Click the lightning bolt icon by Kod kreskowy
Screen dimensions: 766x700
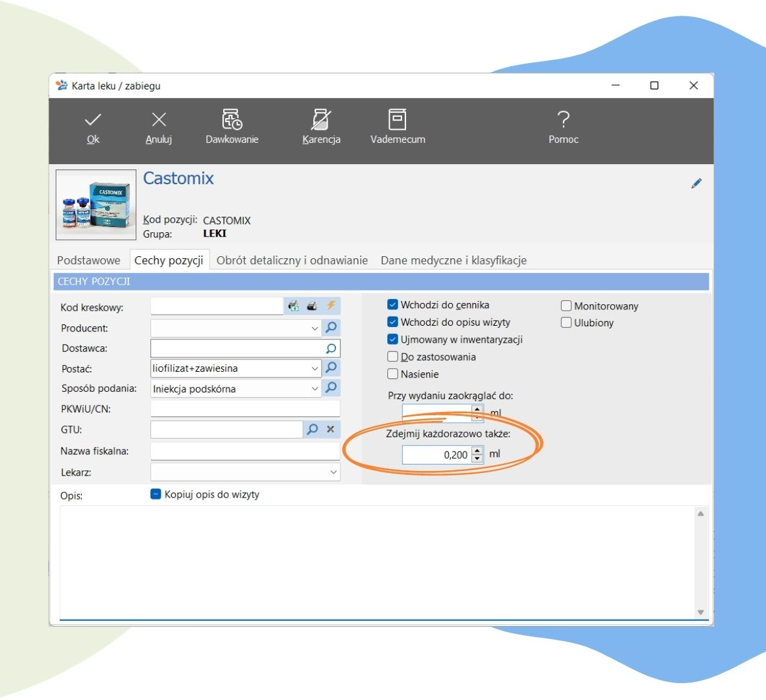[331, 306]
